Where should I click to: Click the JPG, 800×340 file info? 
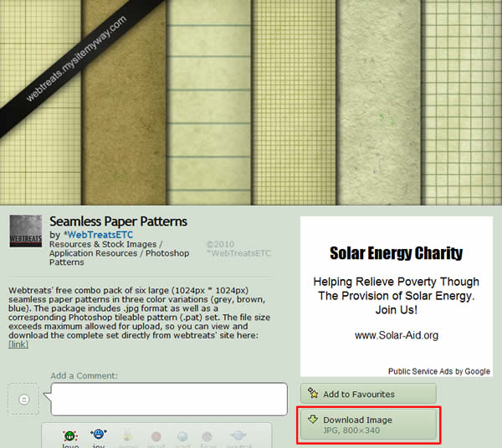click(x=351, y=430)
